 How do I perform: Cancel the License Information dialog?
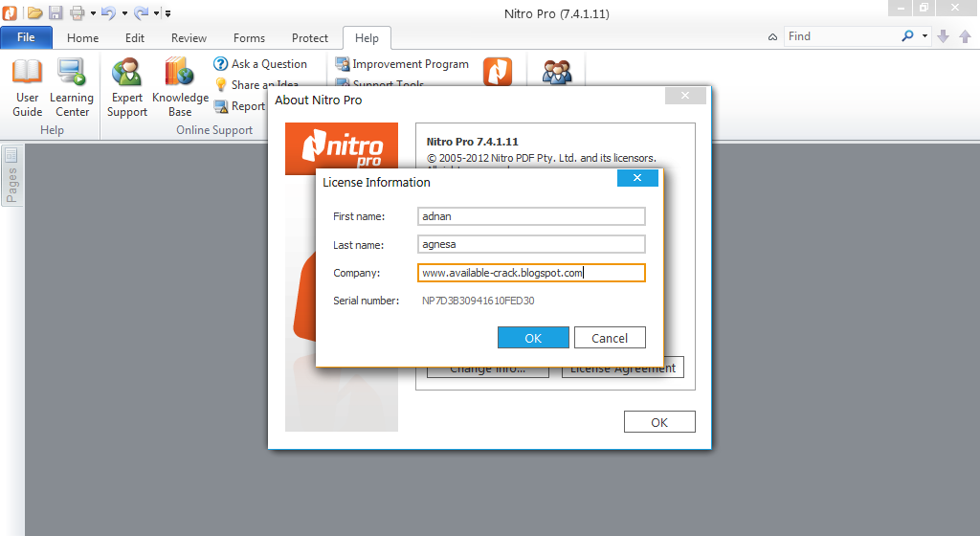(x=610, y=338)
